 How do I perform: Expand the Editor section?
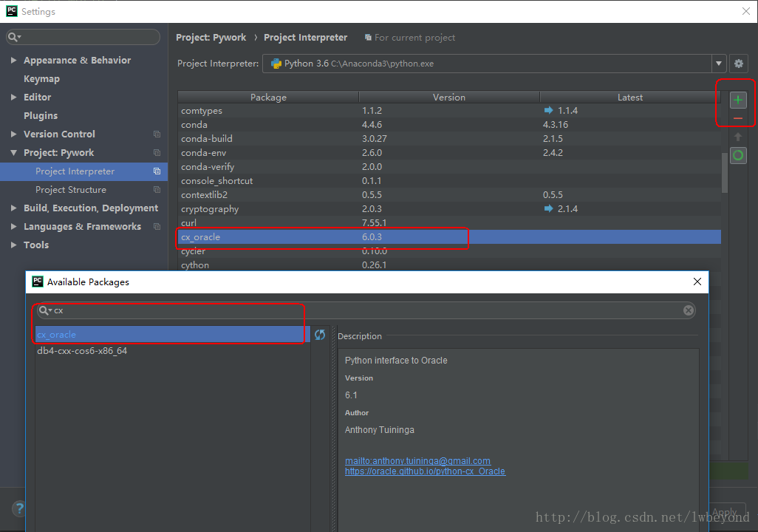pos(13,98)
